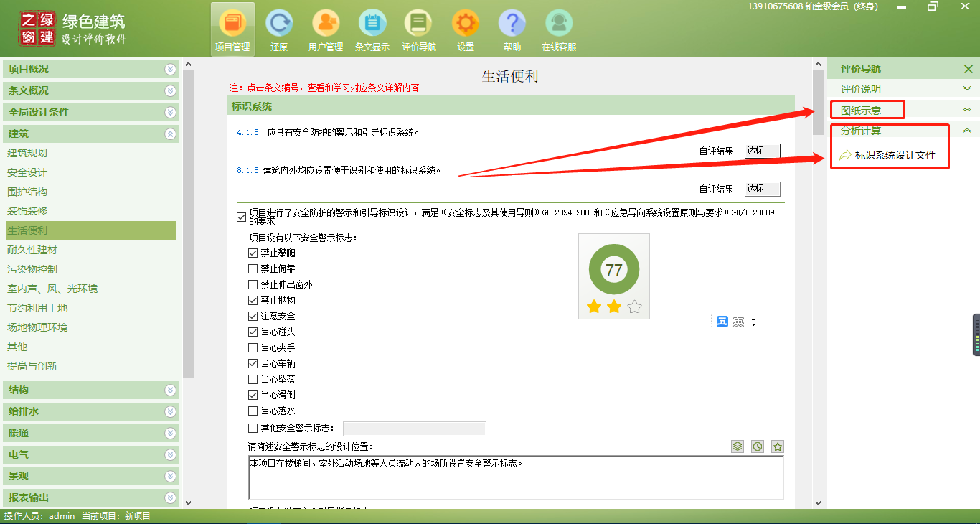Select 提高与创新 in sidebar
Viewport: 980px width, 524px height.
point(32,366)
